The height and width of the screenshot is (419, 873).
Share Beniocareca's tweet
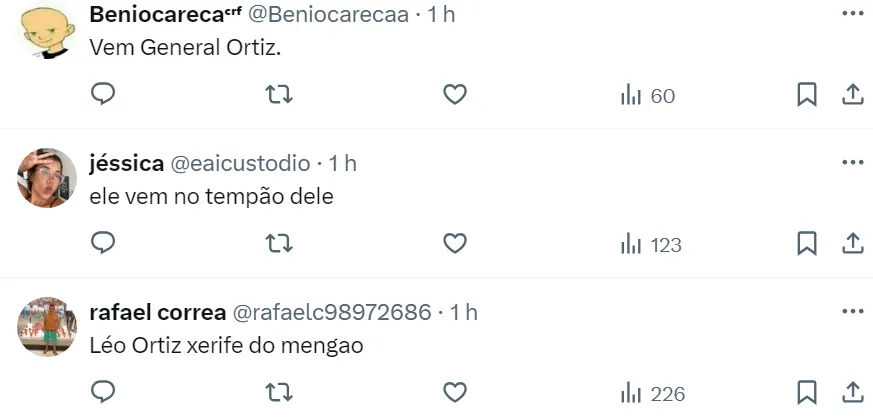coord(852,95)
